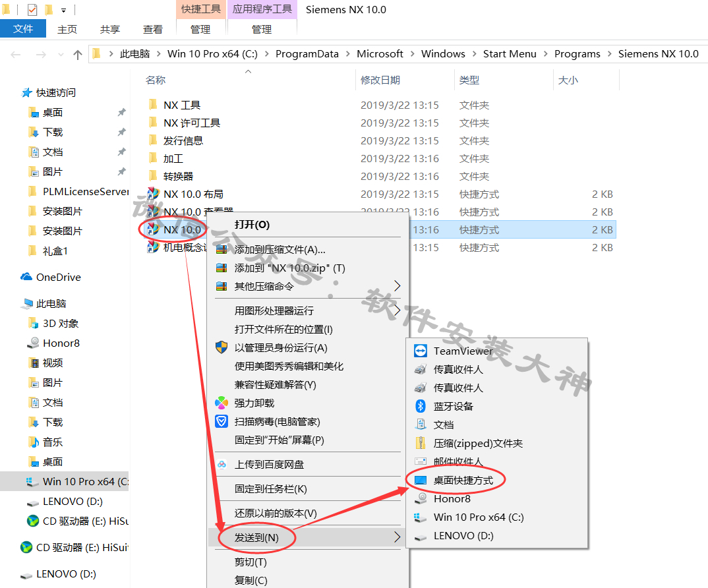Open 音乐 folder in sidebar
The image size is (708, 588).
click(45, 442)
